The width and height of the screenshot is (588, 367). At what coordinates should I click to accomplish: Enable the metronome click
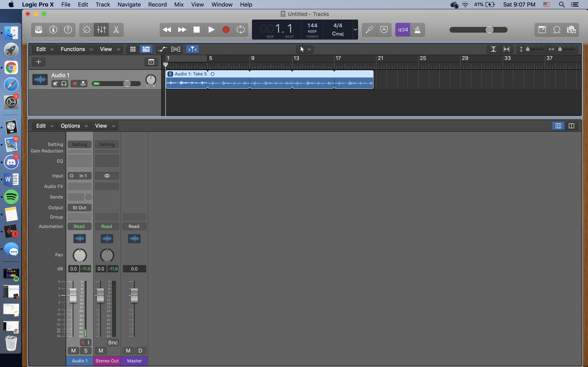click(x=418, y=30)
